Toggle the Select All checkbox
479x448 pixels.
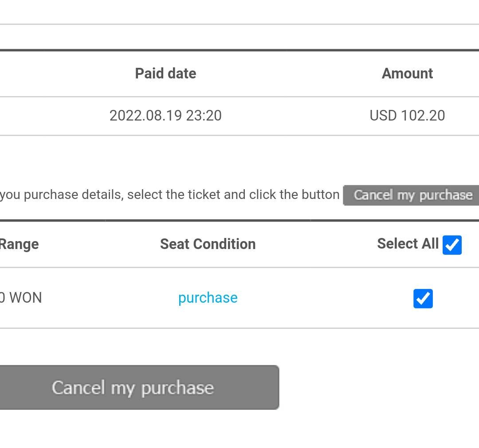coord(452,245)
